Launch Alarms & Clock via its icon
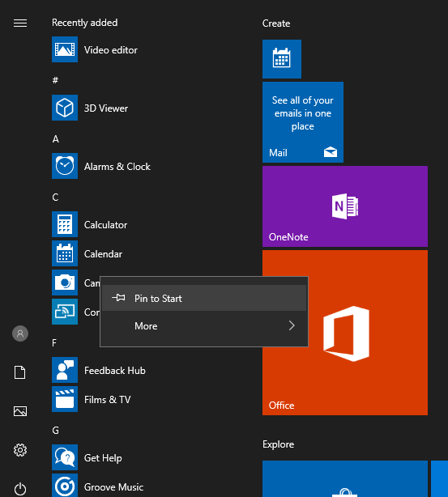 (65, 166)
